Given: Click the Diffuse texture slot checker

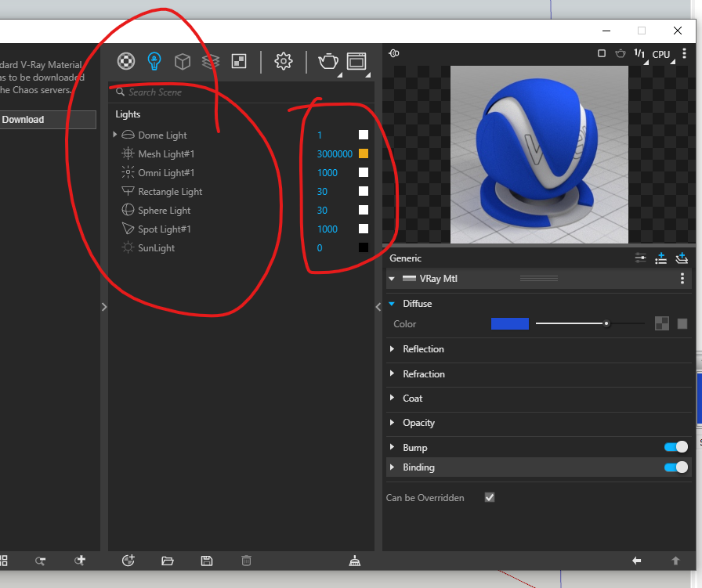Looking at the screenshot, I should (662, 323).
